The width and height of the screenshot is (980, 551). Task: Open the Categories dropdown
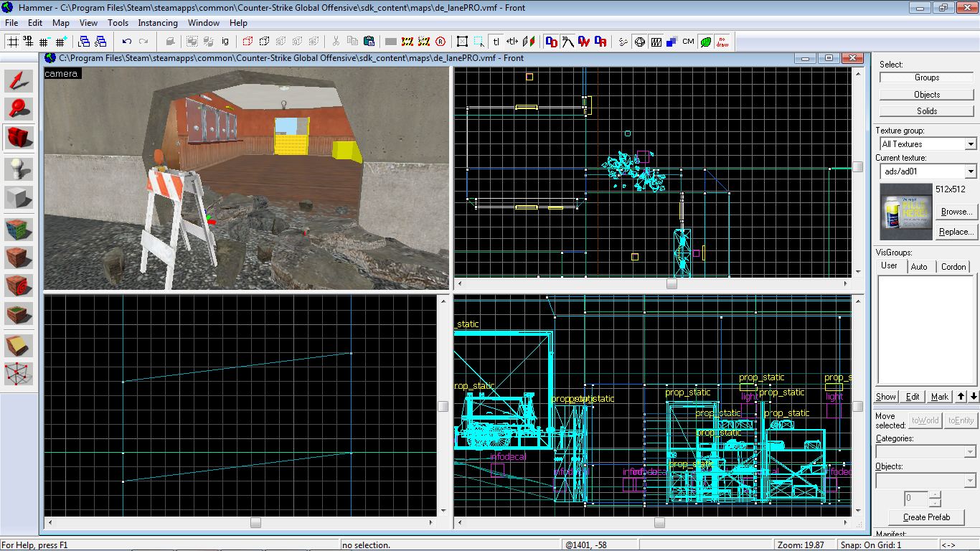pos(970,452)
